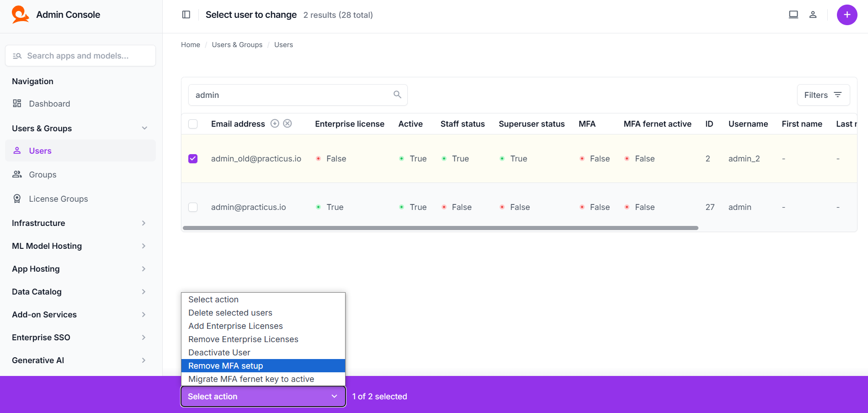
Task: Open the Filters button
Action: (823, 95)
